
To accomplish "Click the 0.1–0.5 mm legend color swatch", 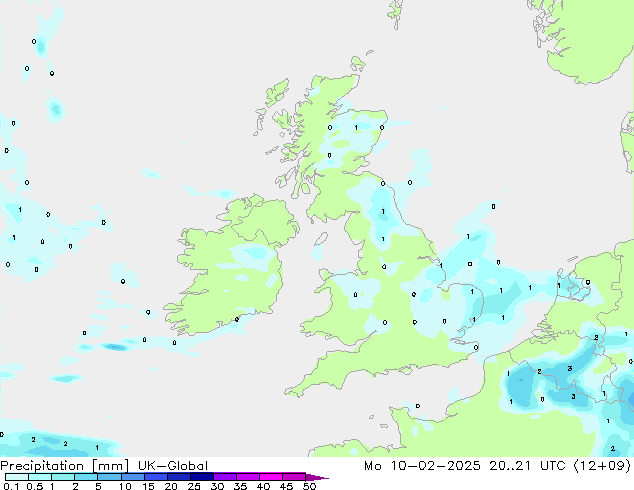I will (17, 477).
